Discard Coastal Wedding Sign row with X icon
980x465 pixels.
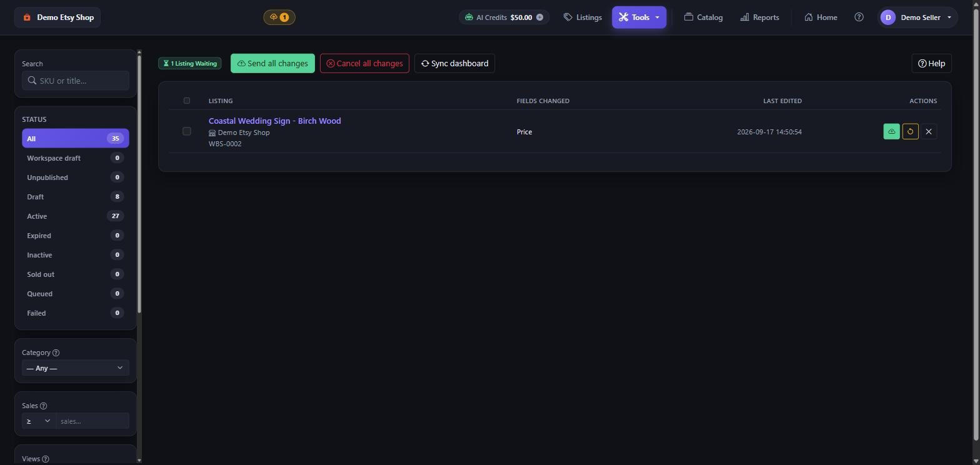click(929, 131)
